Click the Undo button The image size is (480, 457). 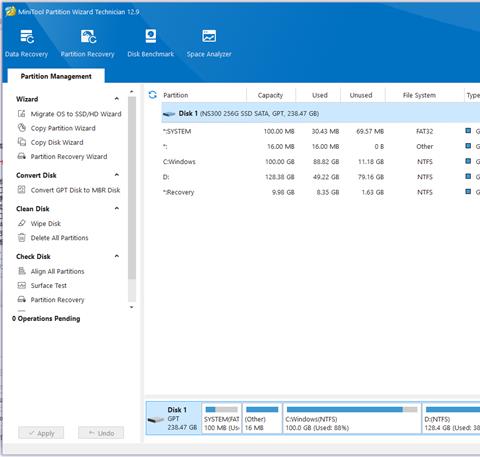pos(101,433)
